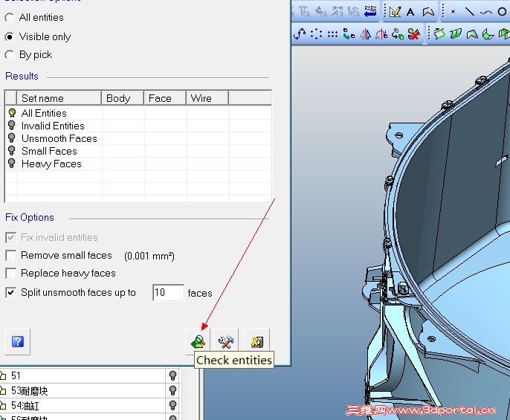Viewport: 510px width, 420px height.
Task: Choose the text 'A' tool in toolbar
Action: [410, 13]
